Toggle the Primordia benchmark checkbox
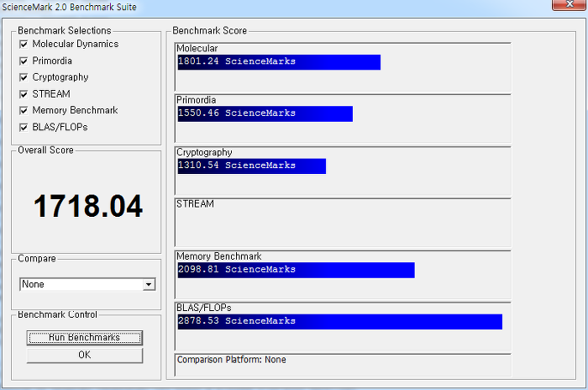The image size is (588, 390). [x=24, y=61]
